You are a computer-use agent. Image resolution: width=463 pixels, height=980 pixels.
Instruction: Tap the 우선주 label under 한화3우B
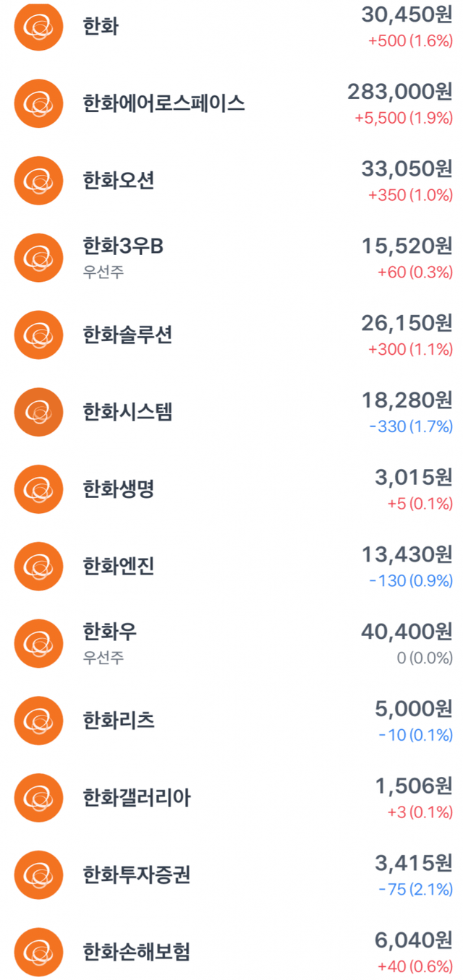(103, 272)
